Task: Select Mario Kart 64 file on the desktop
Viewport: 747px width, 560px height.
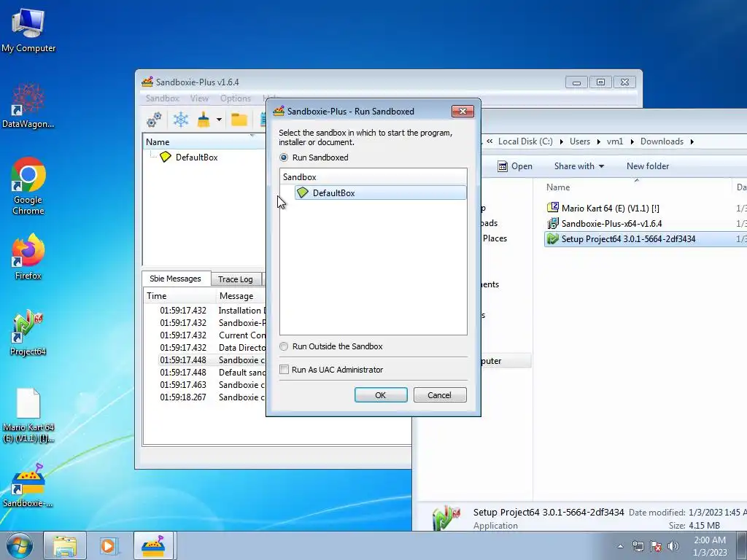Action: [28, 415]
